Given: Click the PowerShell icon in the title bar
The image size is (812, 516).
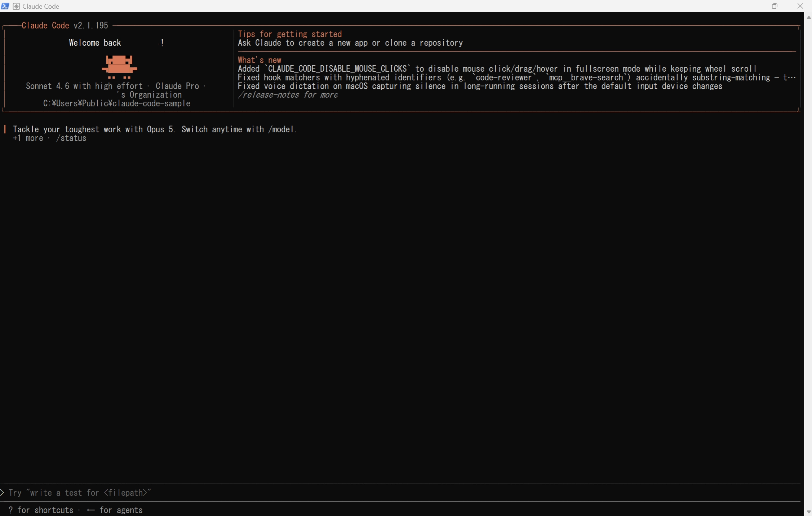Looking at the screenshot, I should click(5, 6).
